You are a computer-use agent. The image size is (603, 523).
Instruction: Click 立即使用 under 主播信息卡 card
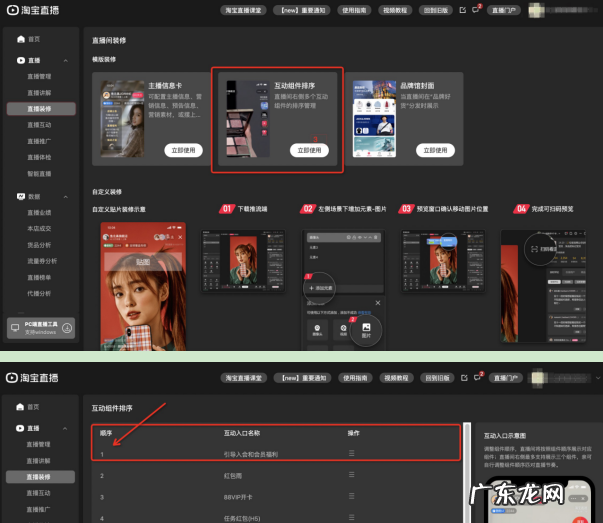(x=184, y=150)
